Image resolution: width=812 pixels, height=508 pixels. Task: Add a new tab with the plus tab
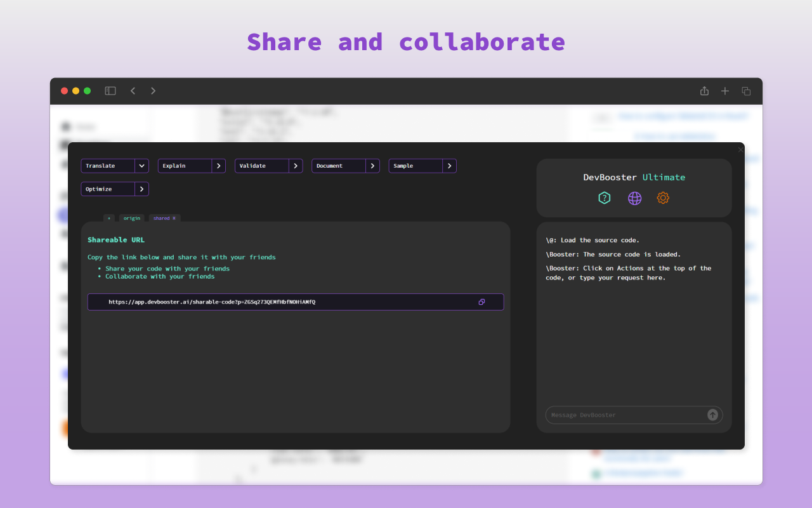point(109,218)
